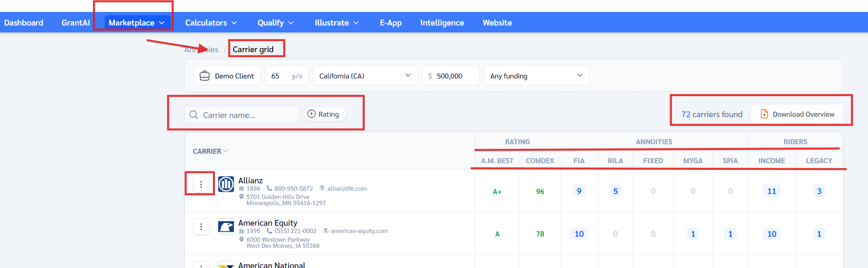Click the search magnifier icon in carrier name field
Screen dimensions: 868x268
[x=194, y=115]
